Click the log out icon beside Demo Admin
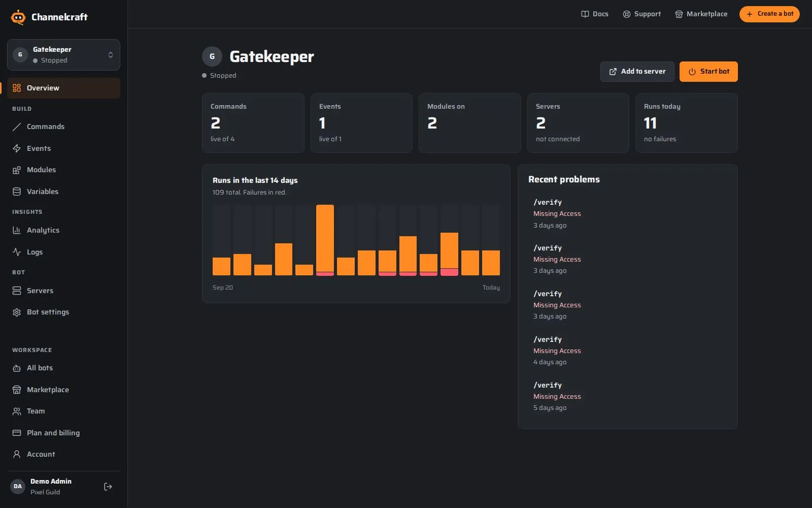The image size is (812, 508). point(108,487)
